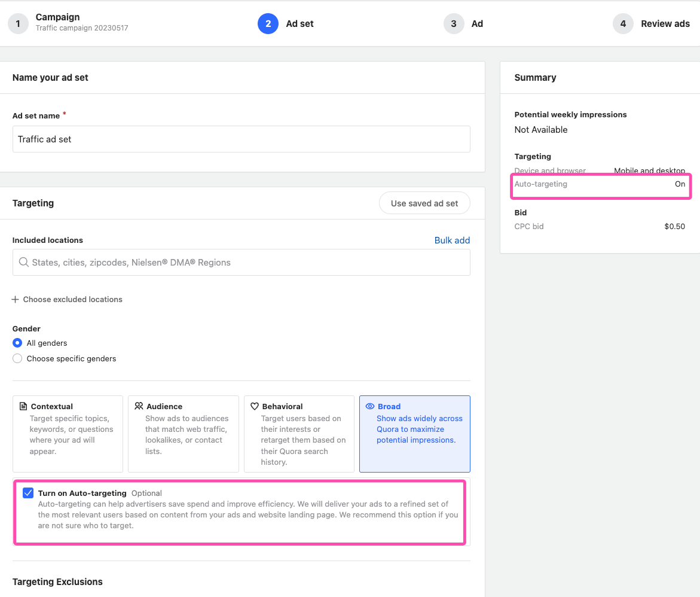The height and width of the screenshot is (597, 700).
Task: Click the Bulk add link
Action: 452,240
